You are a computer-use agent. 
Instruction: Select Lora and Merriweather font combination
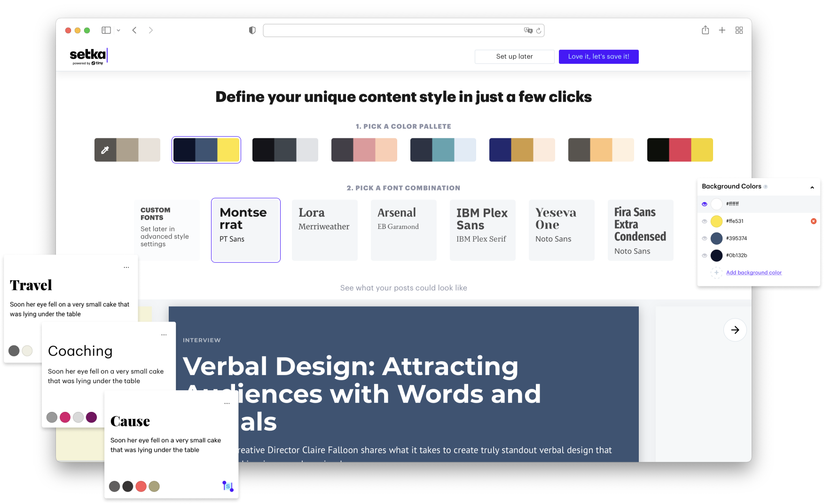coord(325,230)
